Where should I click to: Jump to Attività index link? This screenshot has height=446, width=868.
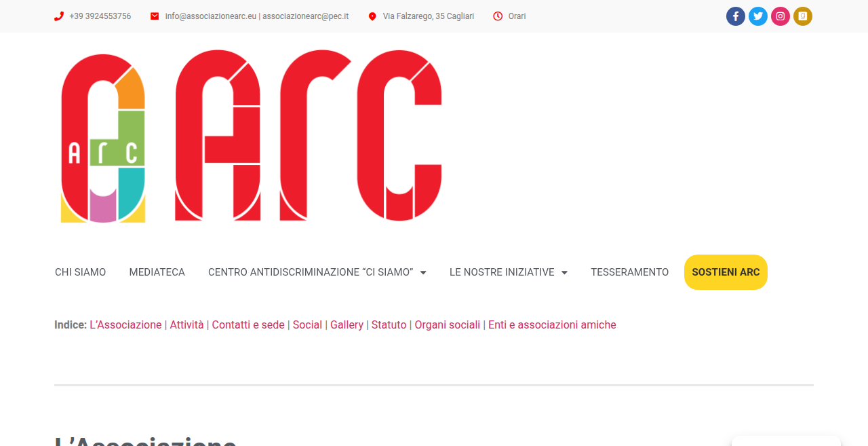click(186, 325)
